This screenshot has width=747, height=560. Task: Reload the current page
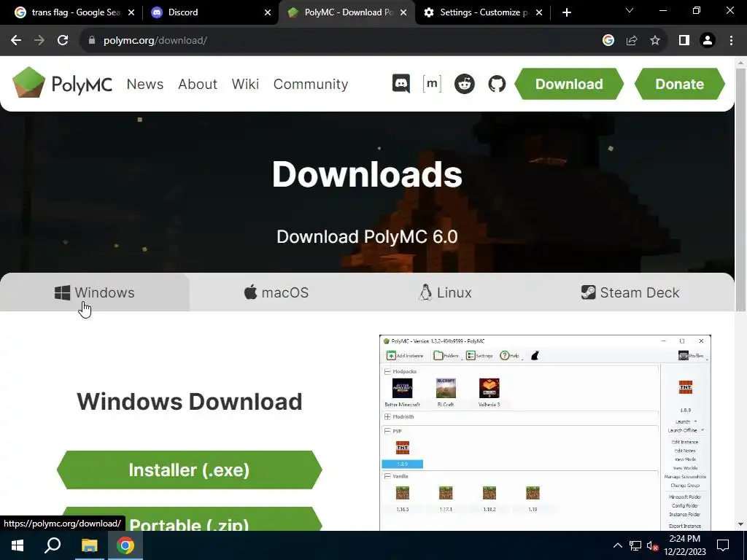point(63,41)
